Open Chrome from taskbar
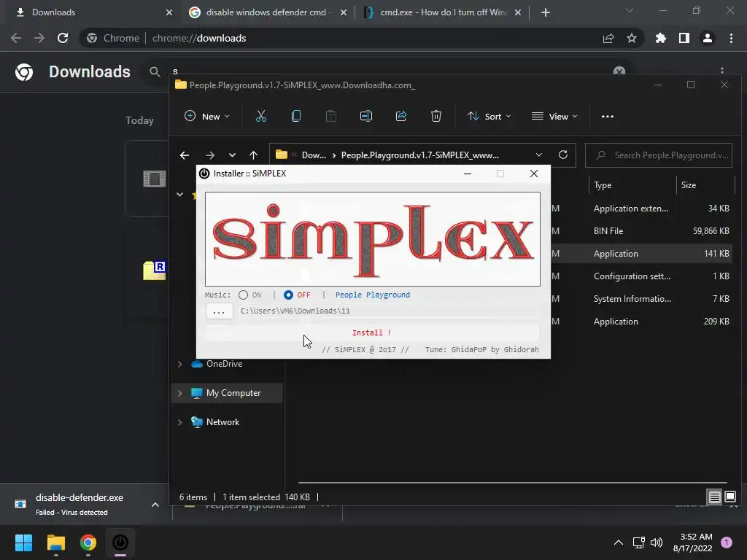 [x=88, y=542]
